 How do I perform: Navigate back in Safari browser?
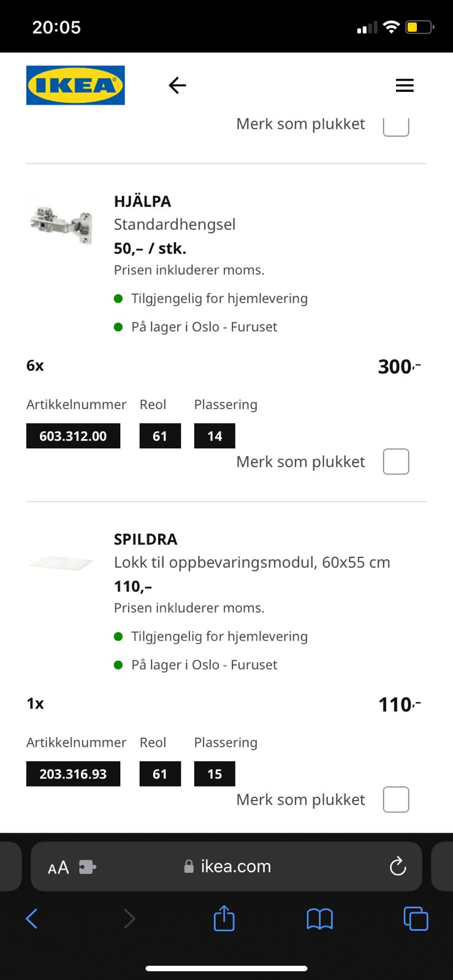(x=32, y=919)
